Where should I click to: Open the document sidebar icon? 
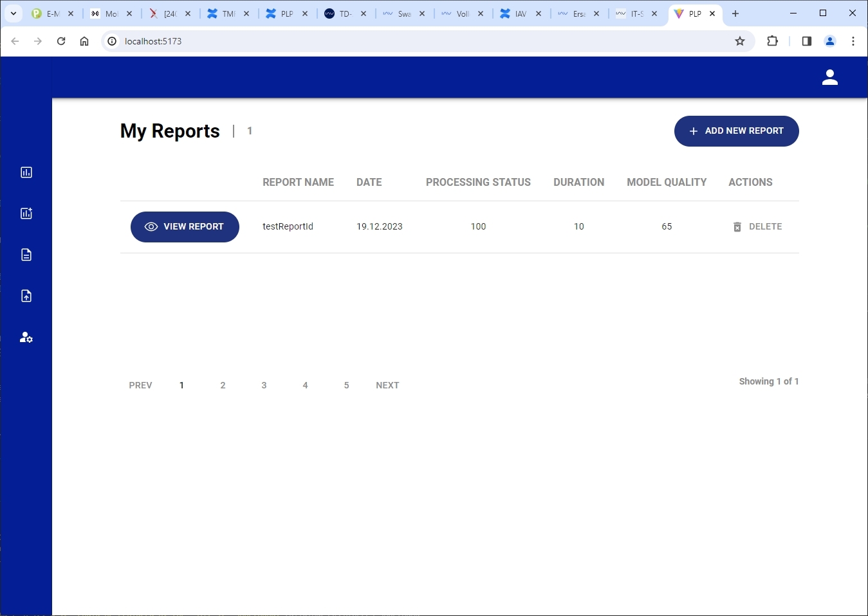[26, 255]
